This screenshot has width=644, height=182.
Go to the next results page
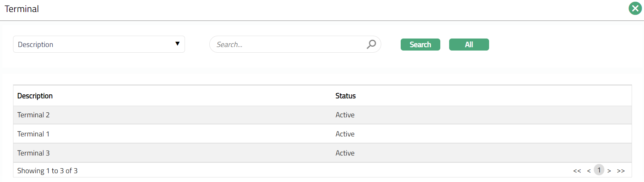tap(609, 171)
